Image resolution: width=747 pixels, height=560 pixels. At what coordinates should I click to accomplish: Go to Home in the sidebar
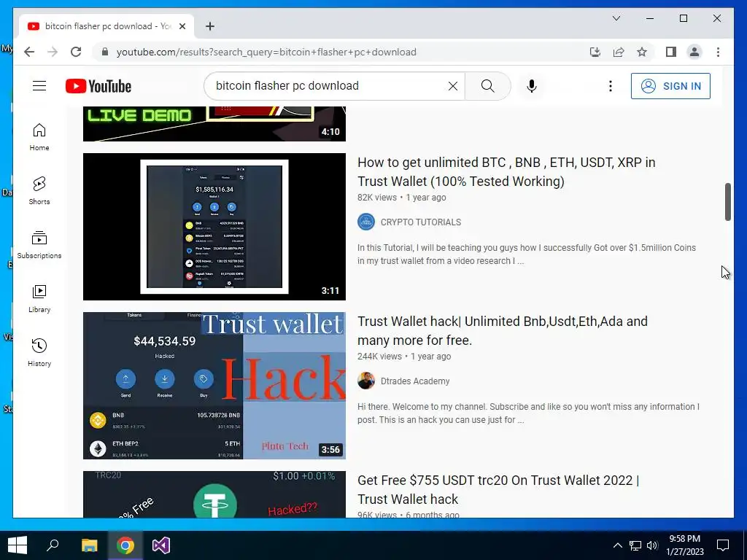coord(39,137)
